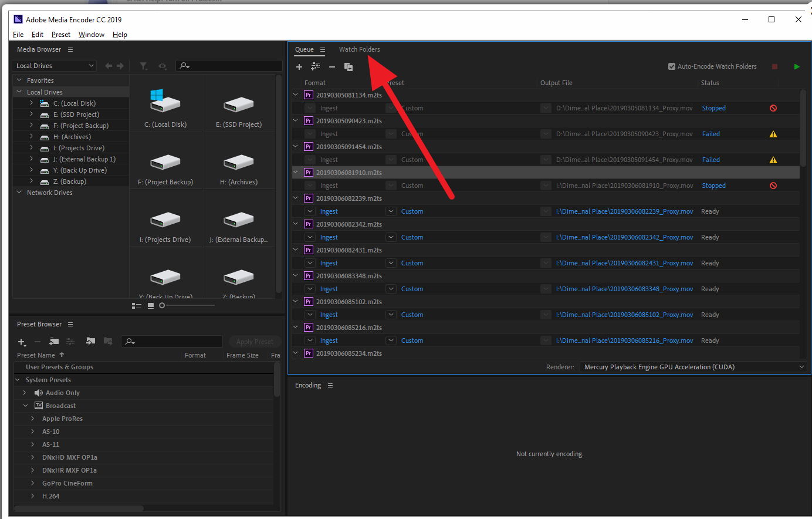Open the File menu

click(x=18, y=35)
